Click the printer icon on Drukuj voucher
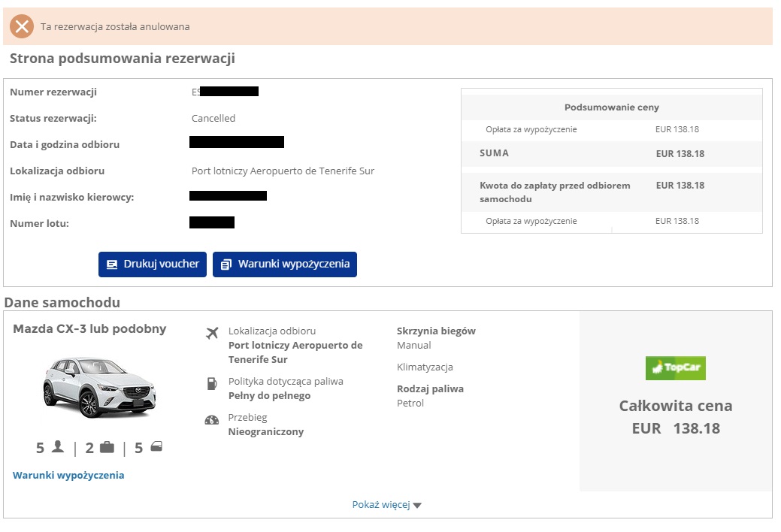 tap(112, 264)
